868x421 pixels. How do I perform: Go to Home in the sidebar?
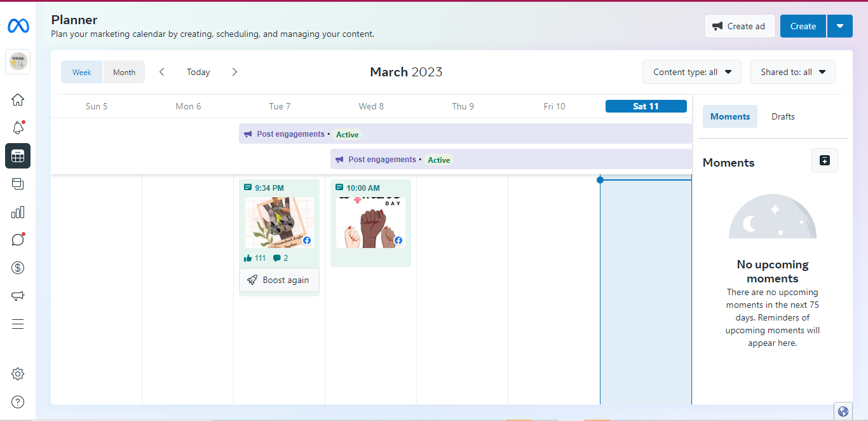coord(18,100)
